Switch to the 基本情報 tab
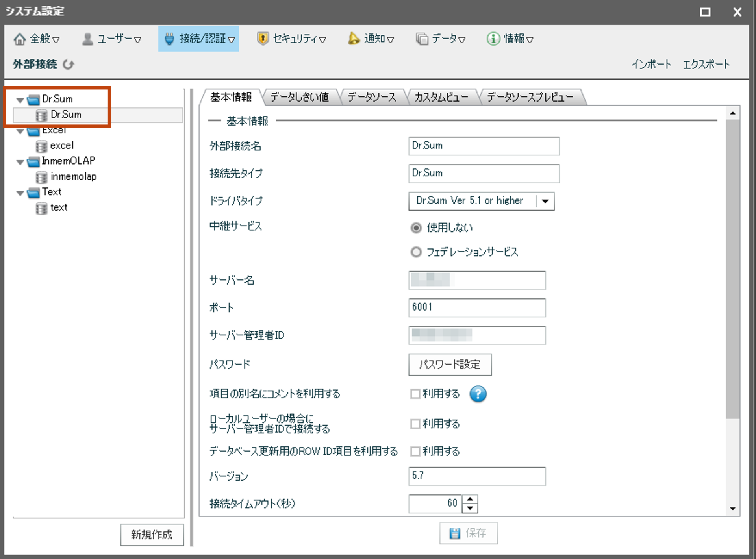 [x=231, y=97]
